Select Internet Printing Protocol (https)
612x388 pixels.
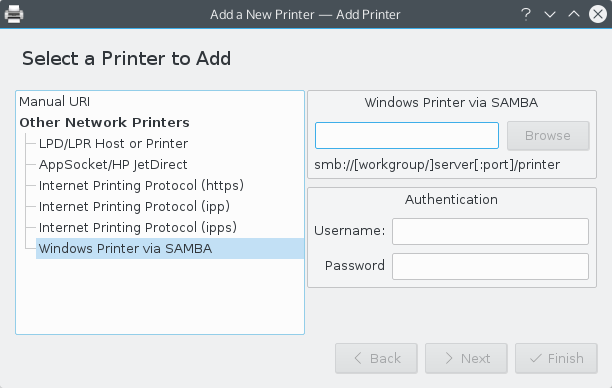point(141,185)
